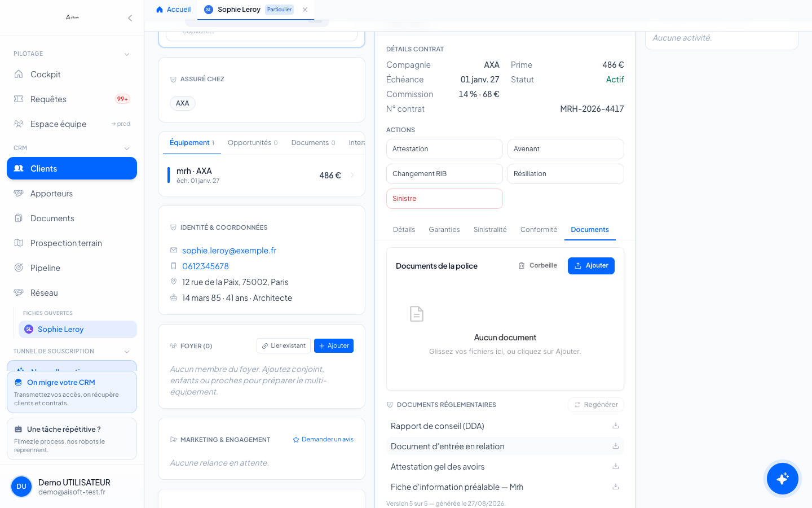The image size is (812, 508).
Task: Declare a Sinistre
Action: [x=444, y=199]
